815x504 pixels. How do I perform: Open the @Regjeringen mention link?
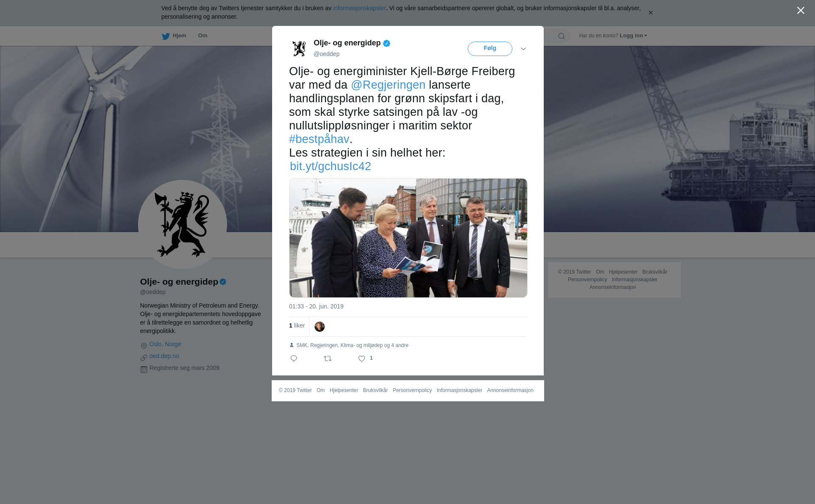pyautogui.click(x=388, y=85)
